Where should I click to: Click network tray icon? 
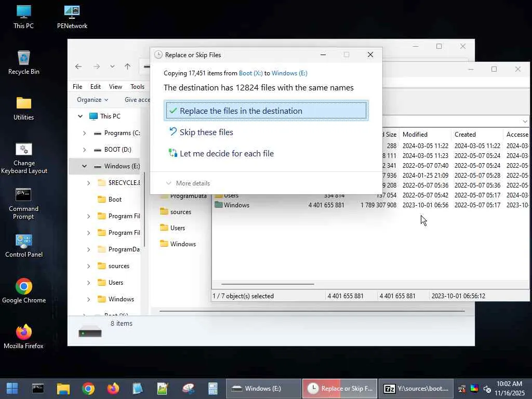click(x=462, y=389)
